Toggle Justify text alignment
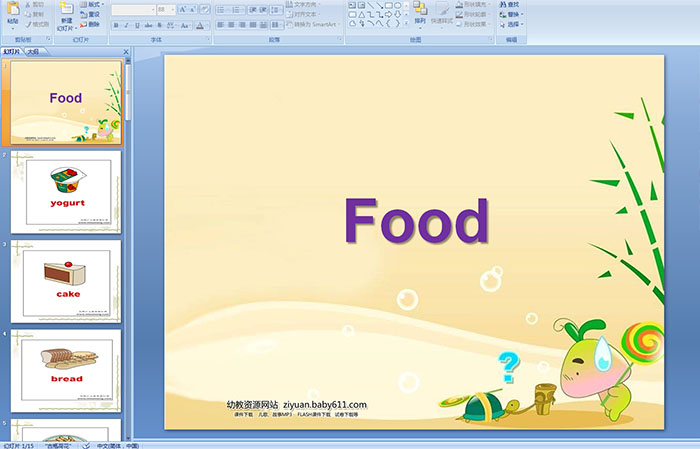The height and width of the screenshot is (449, 700). click(253, 25)
